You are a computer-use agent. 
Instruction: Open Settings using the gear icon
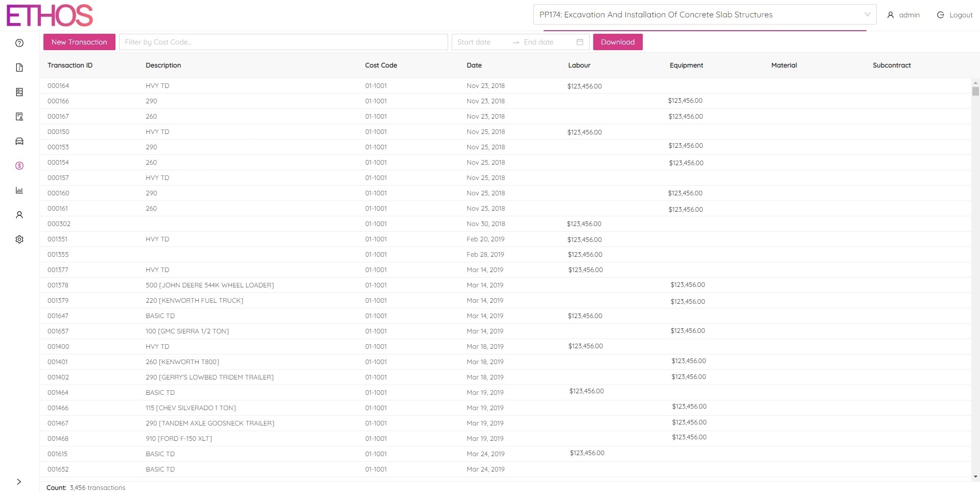19,239
